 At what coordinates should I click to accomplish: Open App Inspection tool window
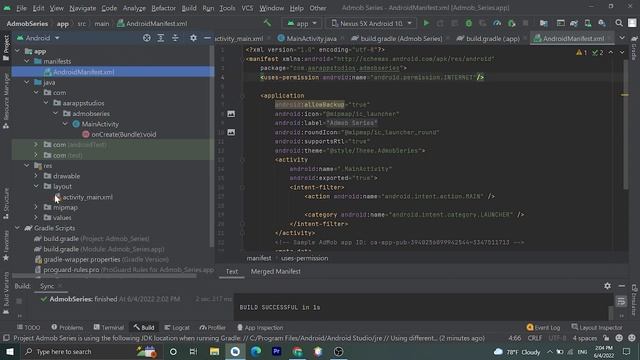[260, 327]
